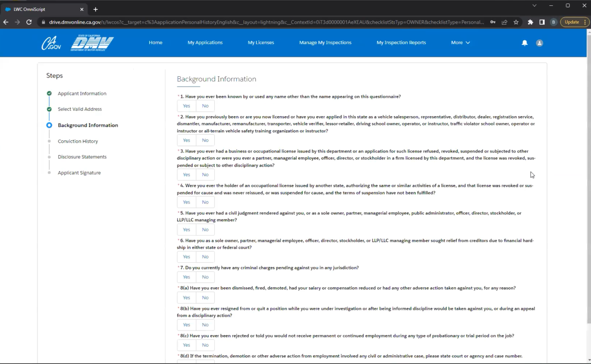
Task: Select No for question 7 criminal charges
Action: click(x=205, y=277)
